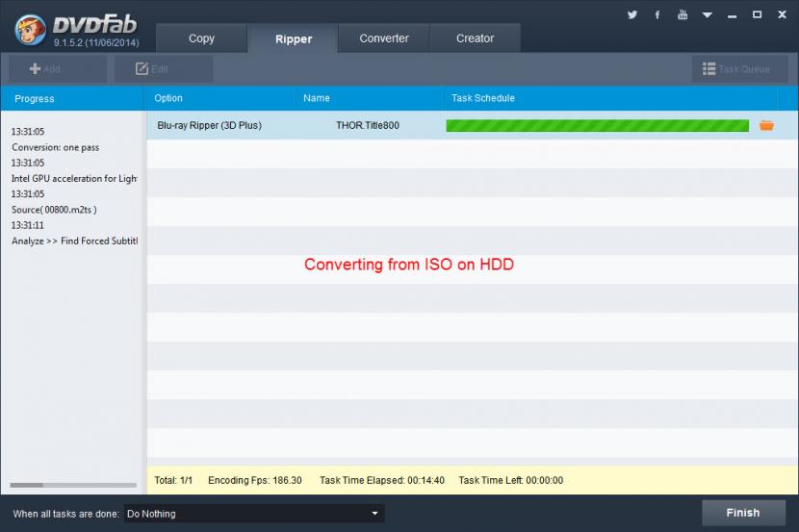Minimize the DVDFab window
The image size is (799, 532).
pos(733,15)
